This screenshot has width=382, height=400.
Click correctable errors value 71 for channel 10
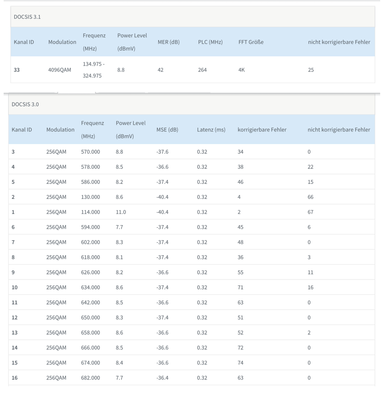(x=240, y=287)
